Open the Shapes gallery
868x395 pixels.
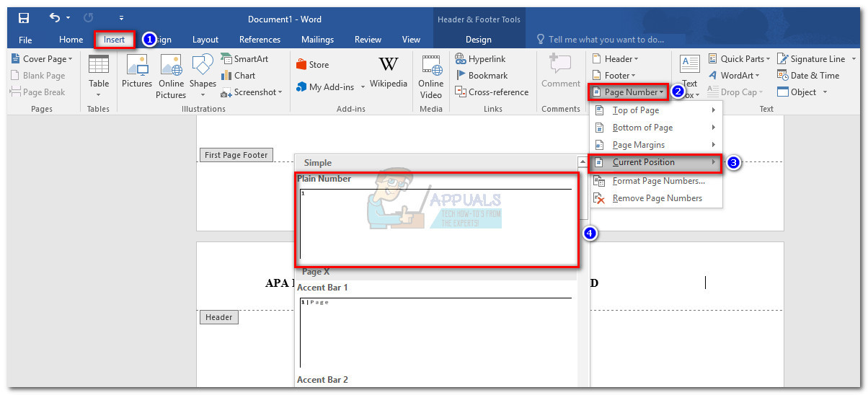coord(203,76)
